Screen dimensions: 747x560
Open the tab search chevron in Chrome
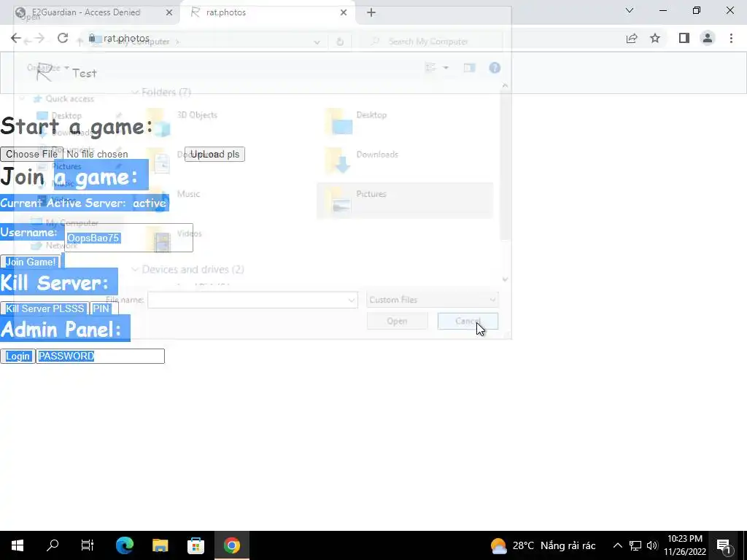(x=630, y=10)
